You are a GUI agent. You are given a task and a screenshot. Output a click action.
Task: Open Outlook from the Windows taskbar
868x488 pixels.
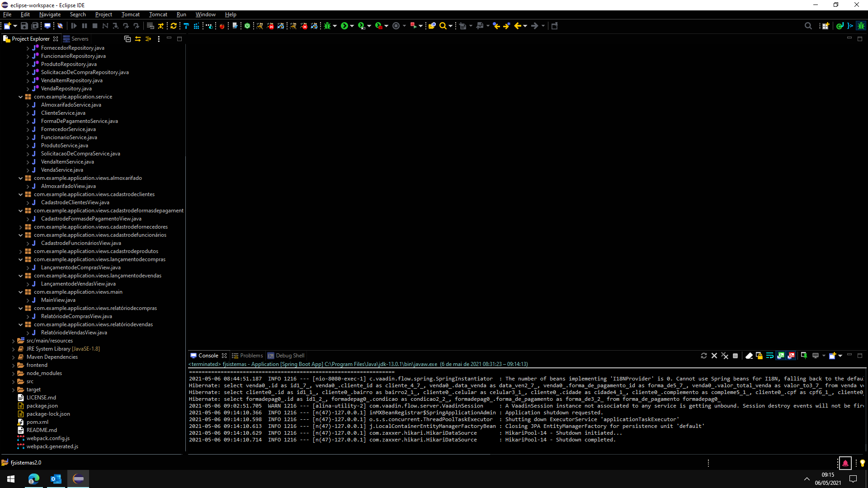pyautogui.click(x=56, y=479)
